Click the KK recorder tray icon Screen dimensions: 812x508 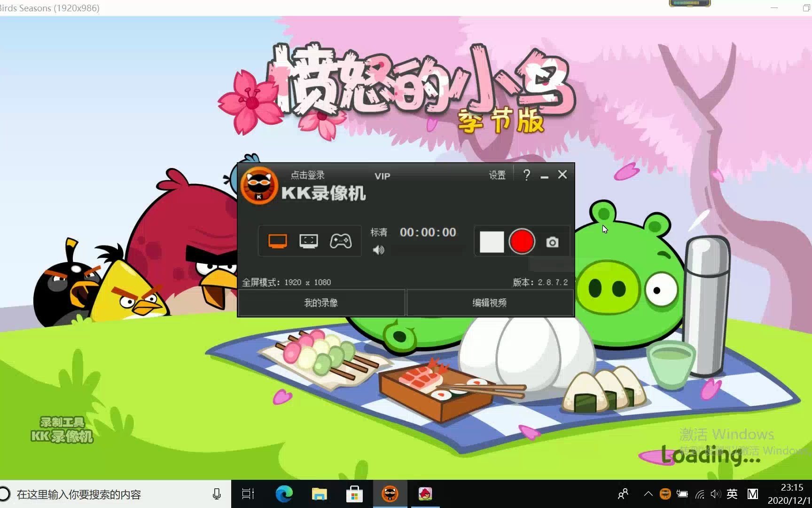coord(665,494)
